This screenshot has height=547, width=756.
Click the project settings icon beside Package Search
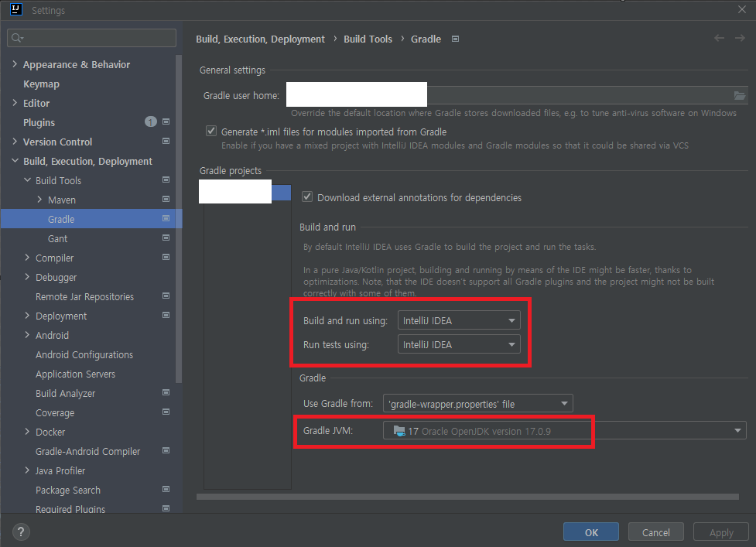click(166, 489)
